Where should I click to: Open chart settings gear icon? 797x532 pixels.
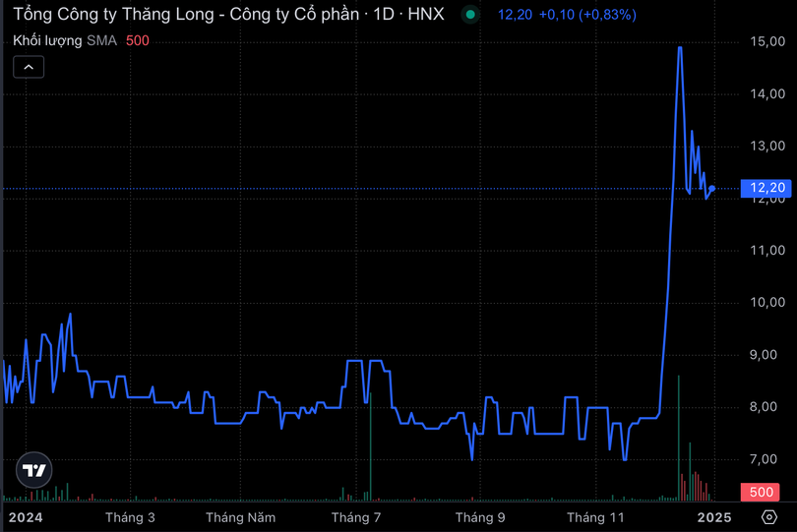[769, 517]
